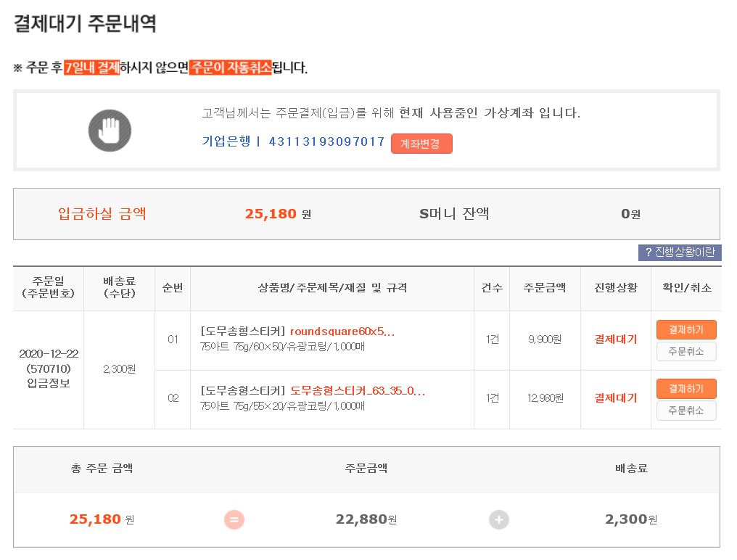The image size is (737, 560).
Task: Click the 진행상황 column header
Action: tap(615, 288)
